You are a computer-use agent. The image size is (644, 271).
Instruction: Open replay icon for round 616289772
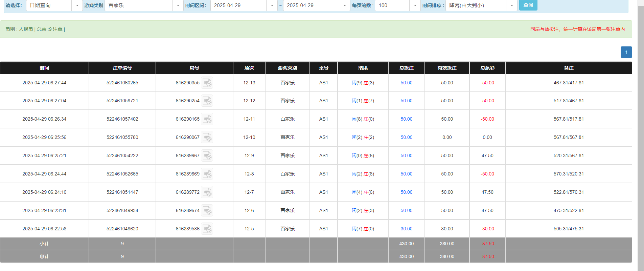click(x=207, y=192)
